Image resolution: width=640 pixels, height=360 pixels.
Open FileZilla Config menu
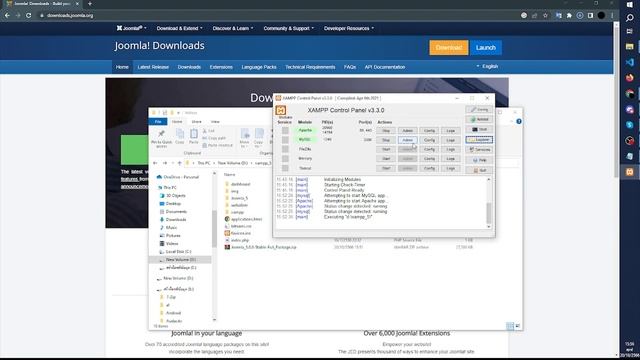coord(429,149)
